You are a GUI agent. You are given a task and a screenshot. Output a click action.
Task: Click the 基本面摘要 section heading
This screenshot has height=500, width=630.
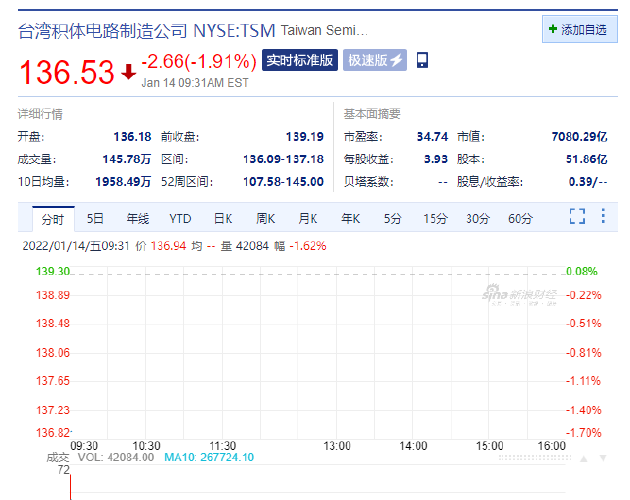(372, 114)
